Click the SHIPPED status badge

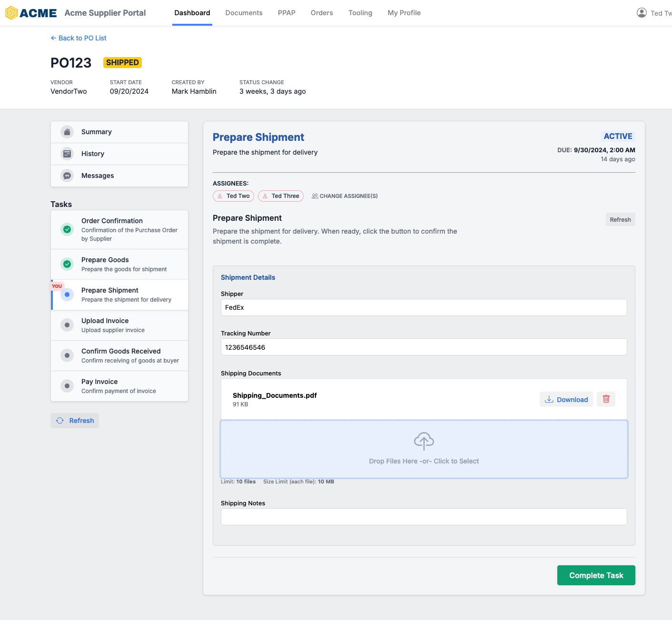(x=122, y=62)
